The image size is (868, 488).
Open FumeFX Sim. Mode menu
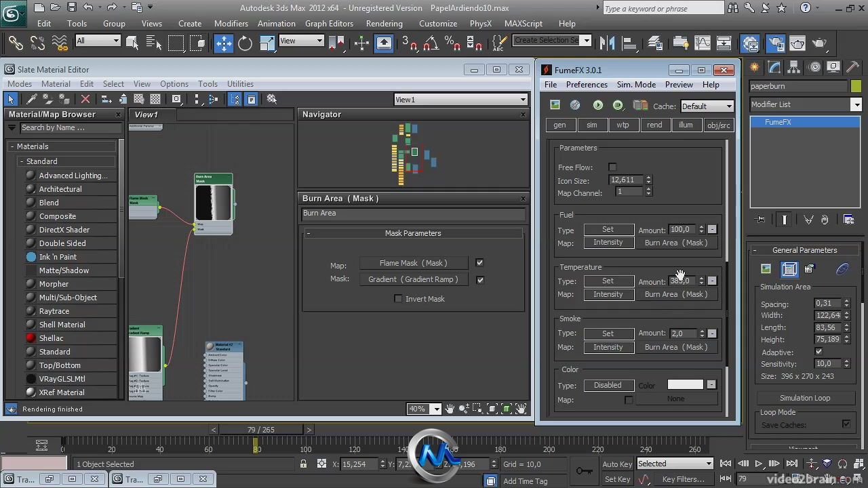[636, 85]
